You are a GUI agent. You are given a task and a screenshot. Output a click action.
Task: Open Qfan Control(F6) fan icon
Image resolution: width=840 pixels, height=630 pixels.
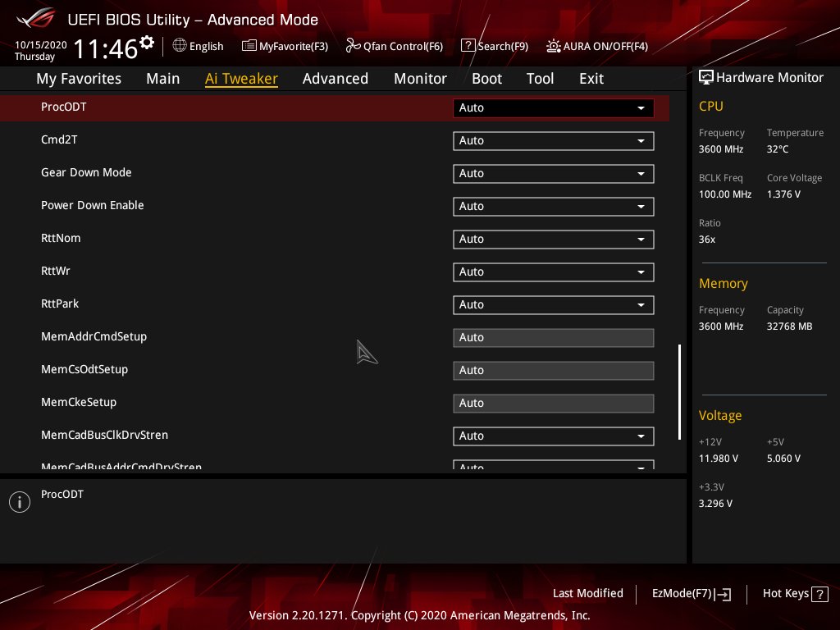(x=353, y=46)
